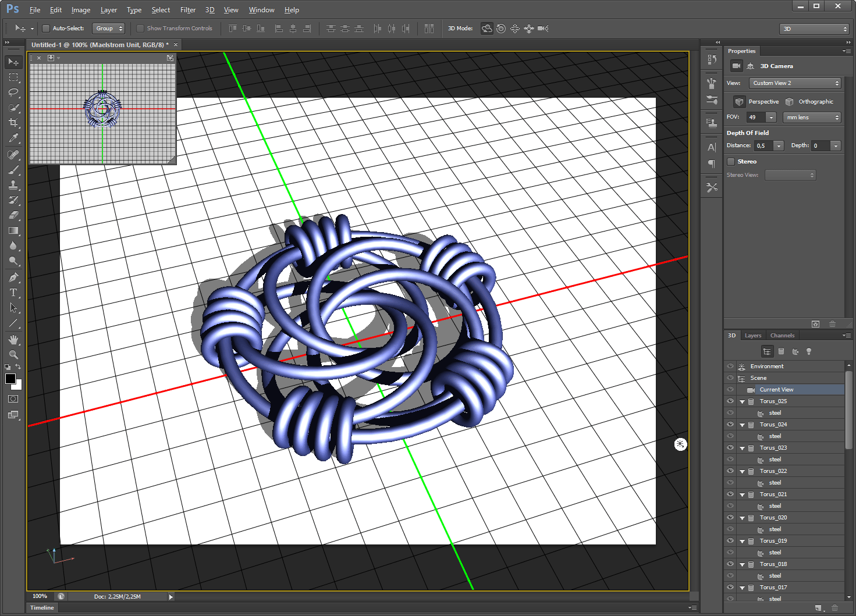The height and width of the screenshot is (616, 856).
Task: Select the Blur tool
Action: tap(13, 245)
